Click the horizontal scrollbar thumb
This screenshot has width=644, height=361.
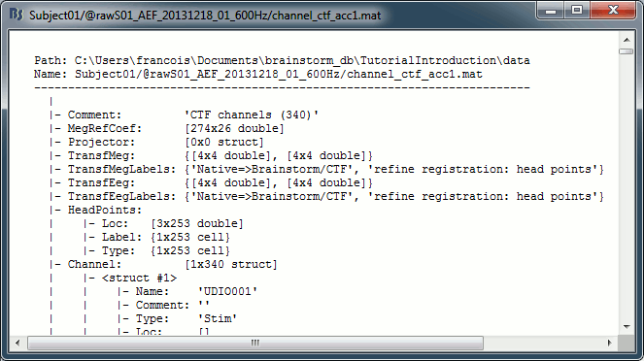pos(255,343)
